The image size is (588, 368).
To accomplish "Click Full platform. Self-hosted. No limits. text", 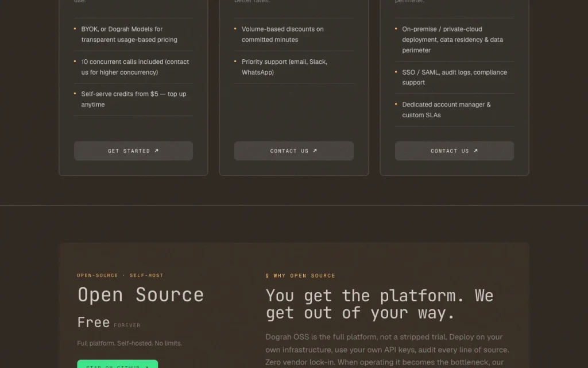I will [x=129, y=343].
